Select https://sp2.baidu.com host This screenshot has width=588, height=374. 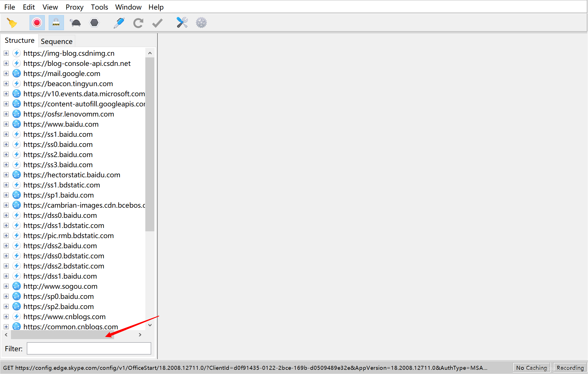click(x=59, y=306)
